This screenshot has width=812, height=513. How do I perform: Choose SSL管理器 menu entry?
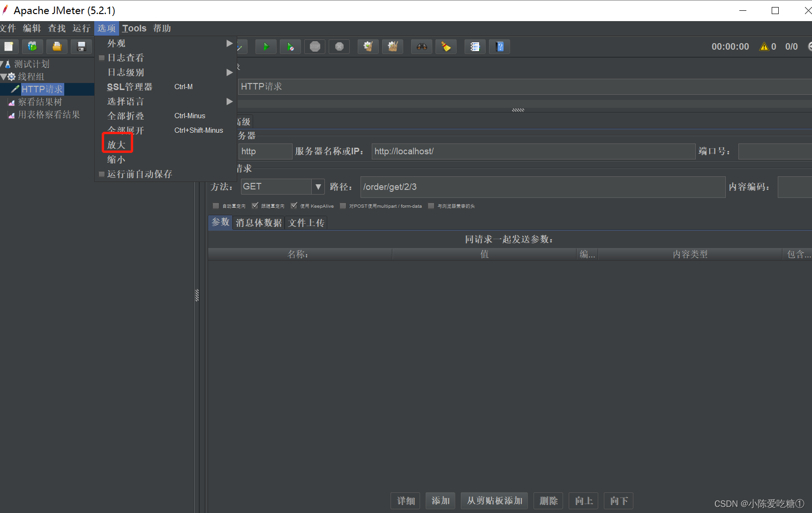165,87
